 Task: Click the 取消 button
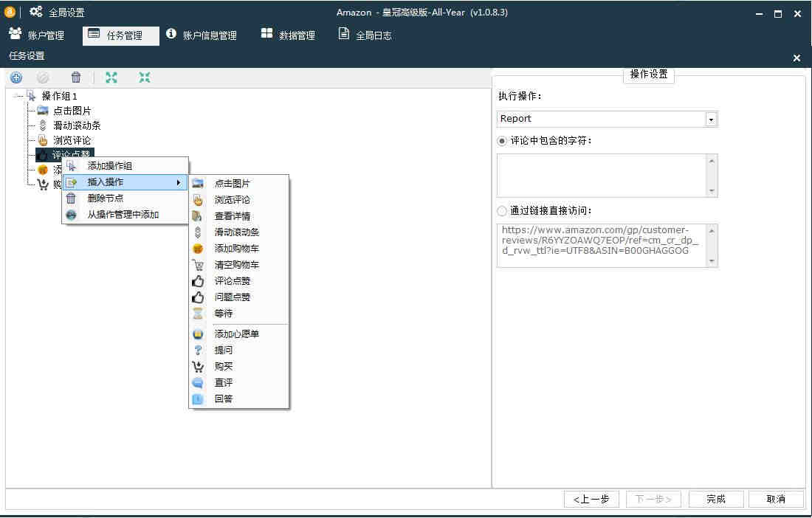click(776, 500)
